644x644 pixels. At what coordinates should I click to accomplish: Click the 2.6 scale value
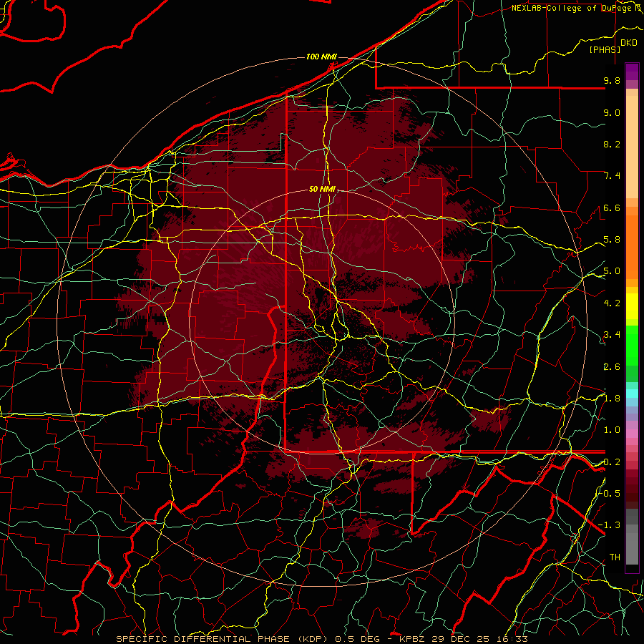[612, 366]
